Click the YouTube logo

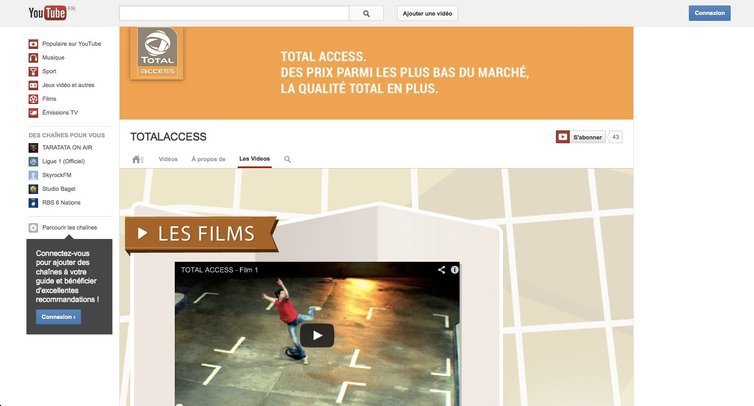tap(50, 13)
